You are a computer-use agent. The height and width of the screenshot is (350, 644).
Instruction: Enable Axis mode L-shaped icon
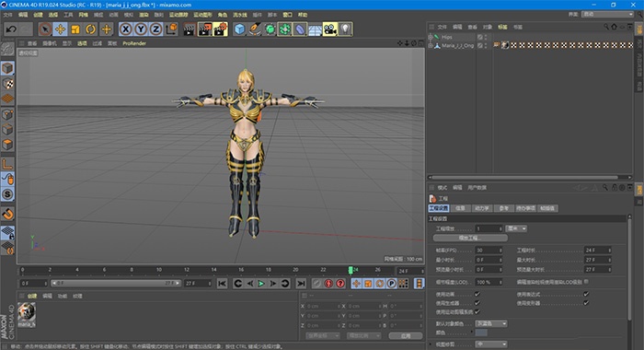click(x=7, y=164)
